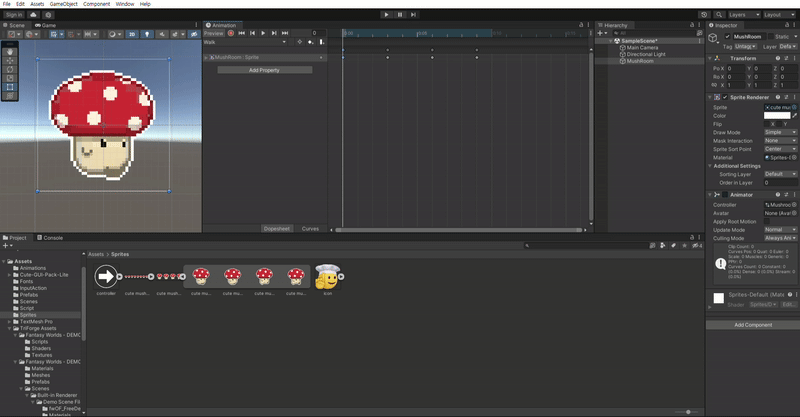Image resolution: width=800 pixels, height=417 pixels.
Task: Toggle Sprite Renderer enabled checkbox
Action: [725, 97]
